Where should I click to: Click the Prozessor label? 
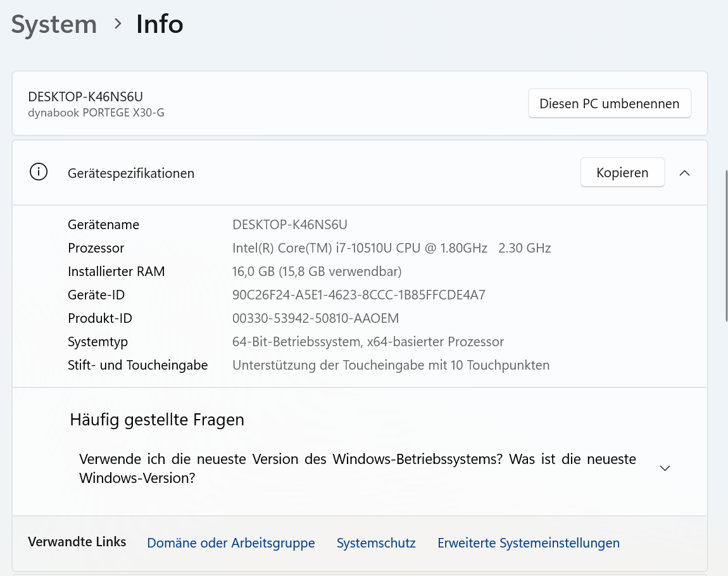(96, 248)
